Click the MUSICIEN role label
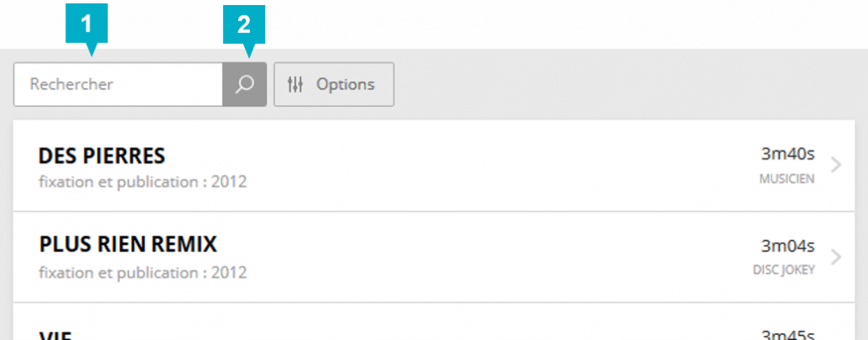Image resolution: width=868 pixels, height=340 pixels. pos(787,180)
